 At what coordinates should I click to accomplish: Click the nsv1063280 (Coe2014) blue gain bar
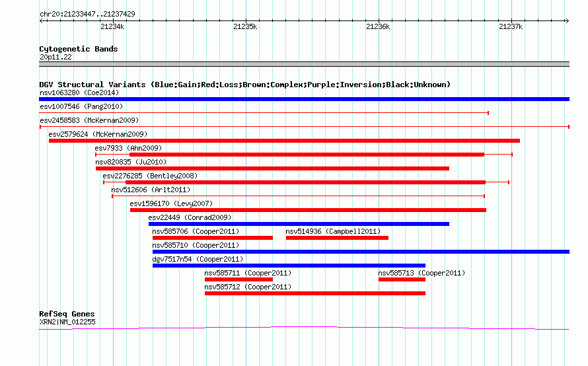pos(304,99)
